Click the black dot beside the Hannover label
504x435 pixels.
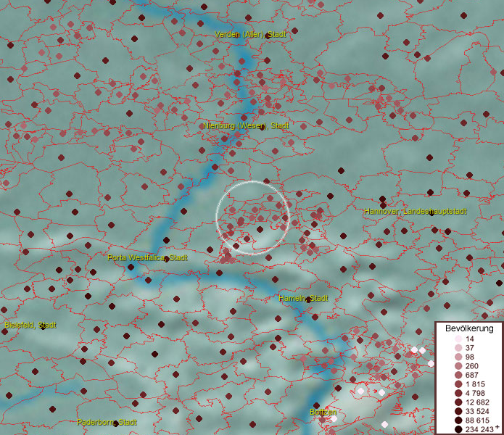point(431,213)
